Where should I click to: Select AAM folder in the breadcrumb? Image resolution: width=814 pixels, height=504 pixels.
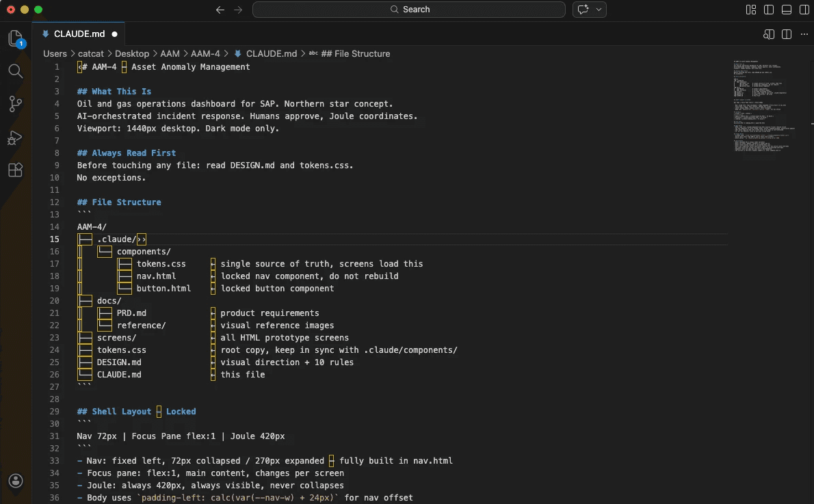pos(170,53)
